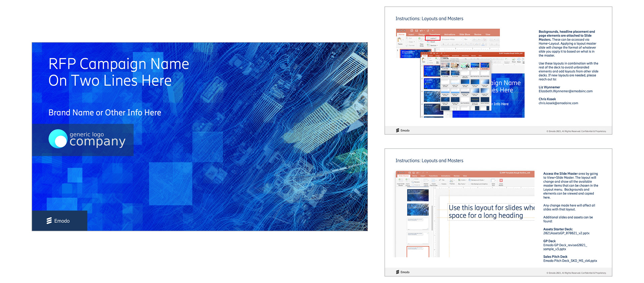The width and height of the screenshot is (644, 283).
Task: Click 'Liz Wynnemer' contact name
Action: [x=549, y=87]
